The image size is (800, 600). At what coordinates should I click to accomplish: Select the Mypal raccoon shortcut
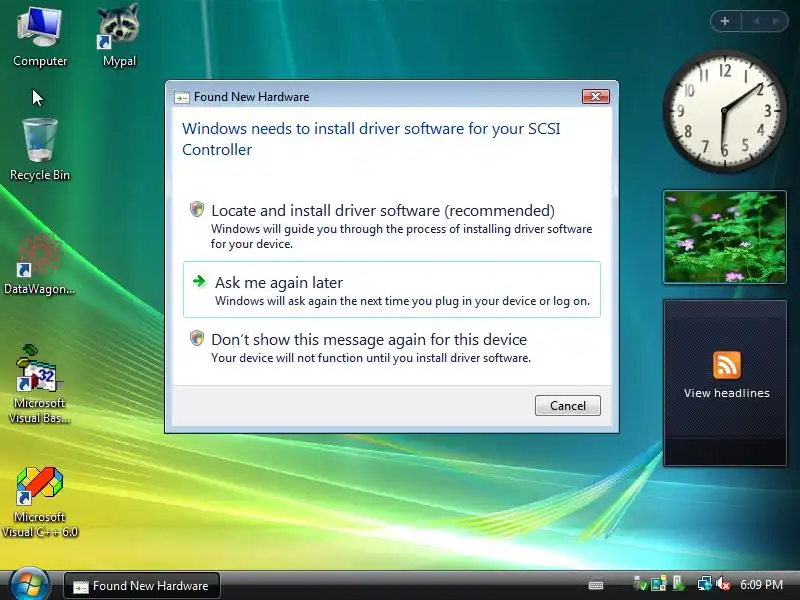coord(119,36)
